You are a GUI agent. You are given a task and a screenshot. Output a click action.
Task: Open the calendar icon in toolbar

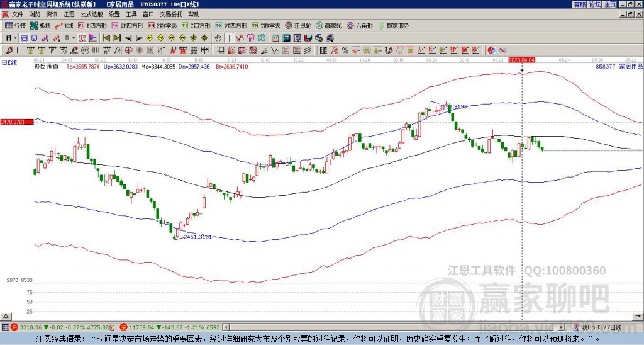(x=275, y=38)
